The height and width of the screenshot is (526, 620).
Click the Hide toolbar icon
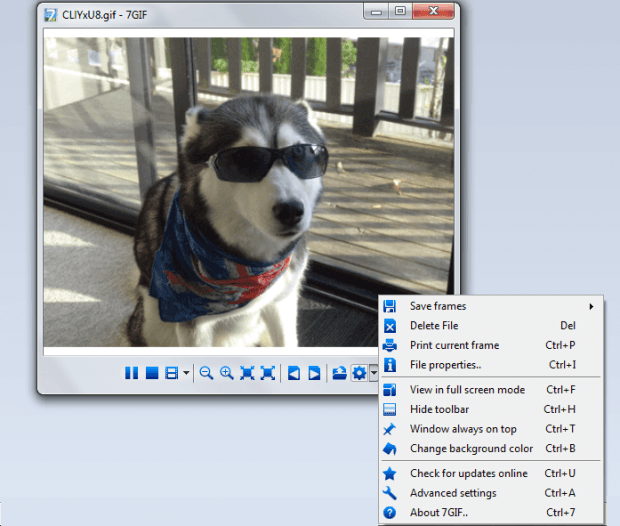(x=389, y=409)
